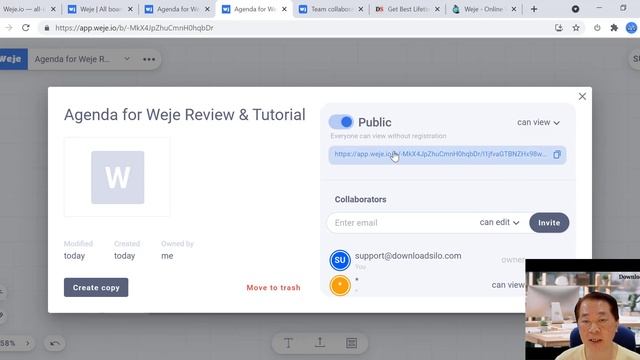Click the board thumbnail with W logo

pos(117,177)
